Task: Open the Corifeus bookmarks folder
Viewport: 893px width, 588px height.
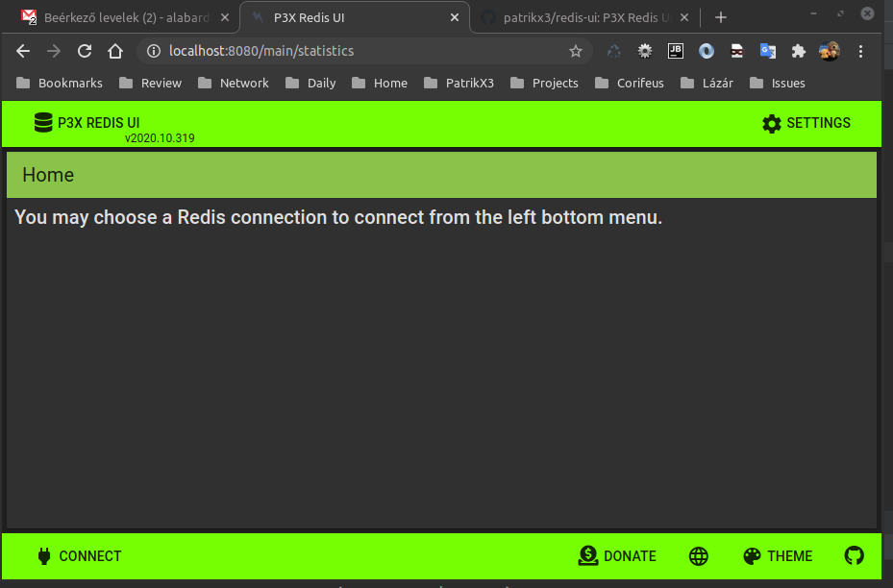Action: tap(630, 83)
